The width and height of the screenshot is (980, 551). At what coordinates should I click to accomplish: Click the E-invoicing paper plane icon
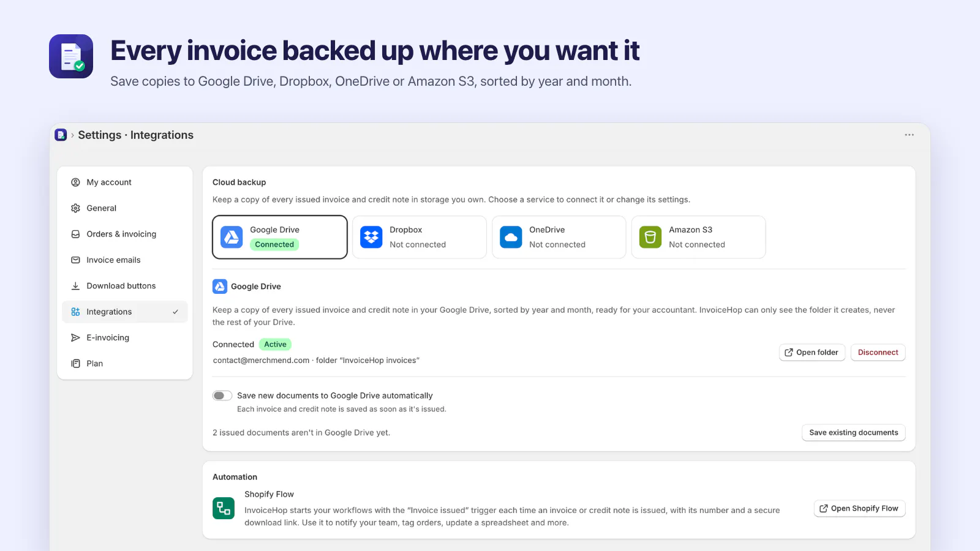coord(75,337)
